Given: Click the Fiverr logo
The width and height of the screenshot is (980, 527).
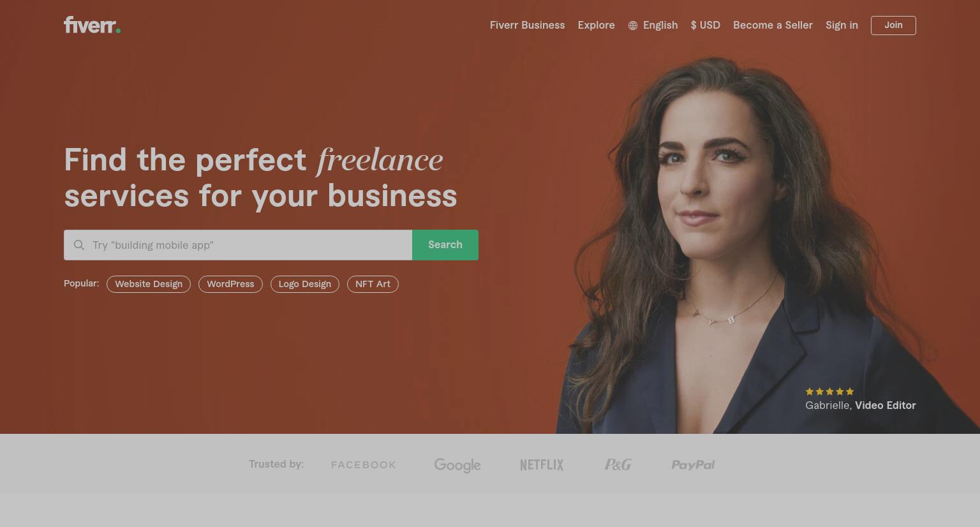Looking at the screenshot, I should coord(92,25).
